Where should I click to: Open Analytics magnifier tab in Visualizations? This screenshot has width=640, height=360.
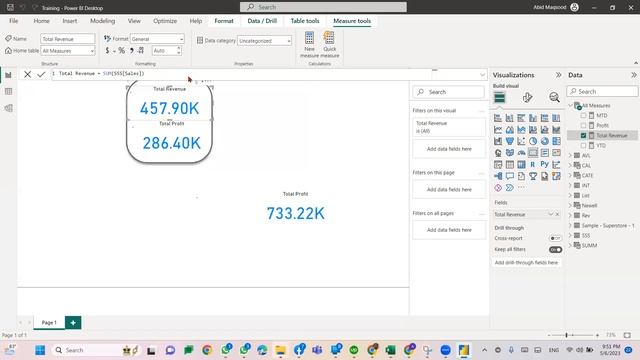(554, 97)
